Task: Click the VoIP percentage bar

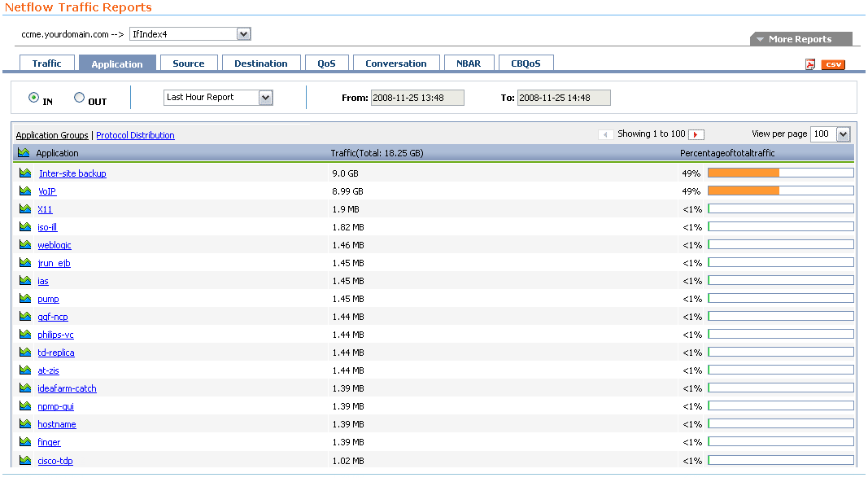Action: coord(780,191)
